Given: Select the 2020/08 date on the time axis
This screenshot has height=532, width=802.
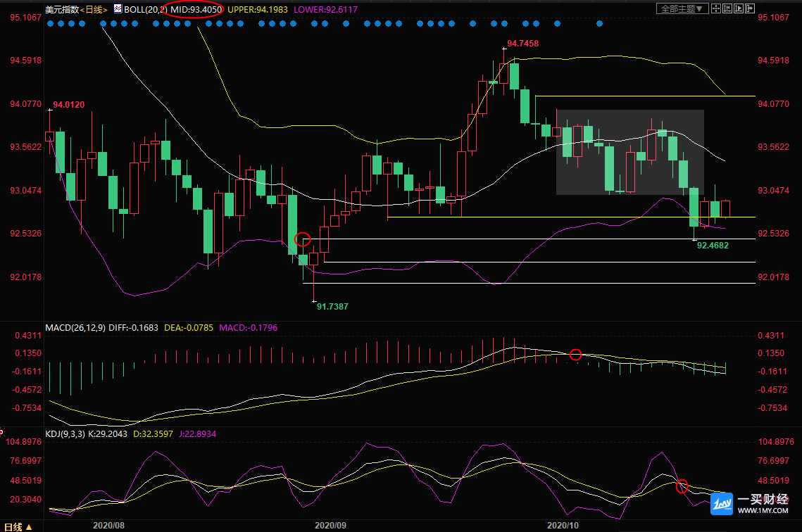Looking at the screenshot, I should tap(108, 526).
